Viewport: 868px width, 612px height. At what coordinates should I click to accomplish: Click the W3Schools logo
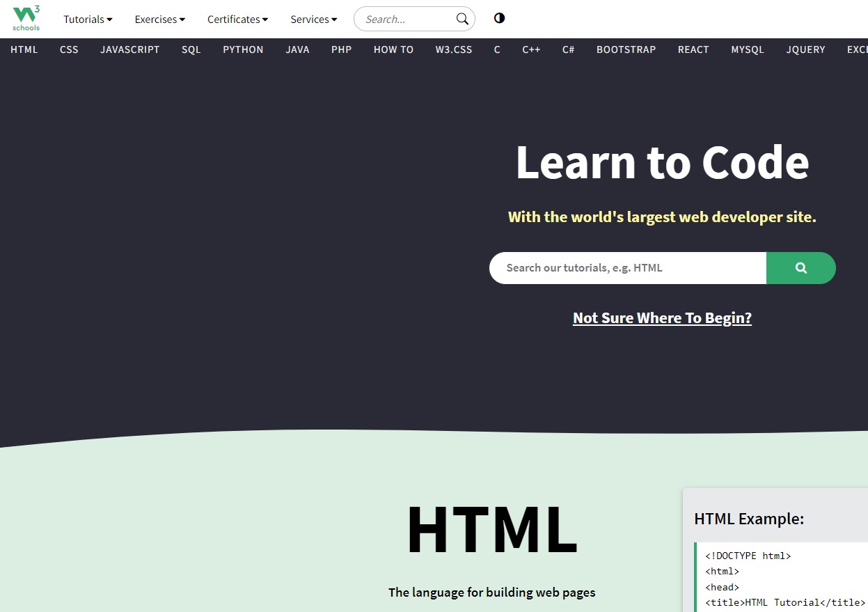[x=26, y=18]
